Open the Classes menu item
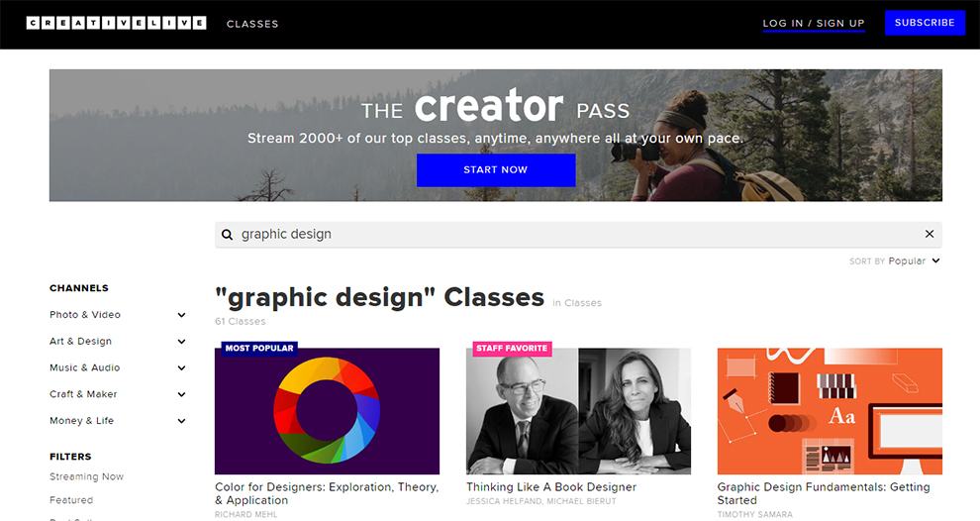980x521 pixels. pyautogui.click(x=252, y=24)
